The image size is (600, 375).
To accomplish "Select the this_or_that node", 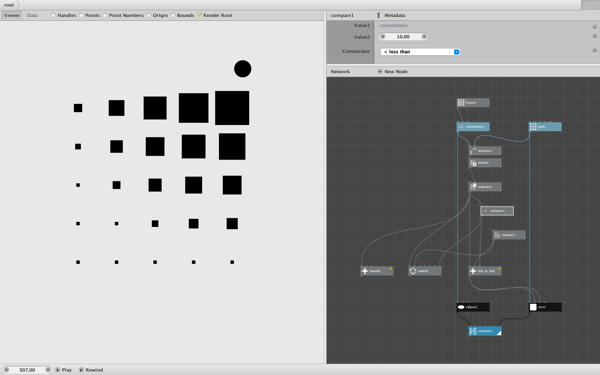I will click(x=485, y=271).
